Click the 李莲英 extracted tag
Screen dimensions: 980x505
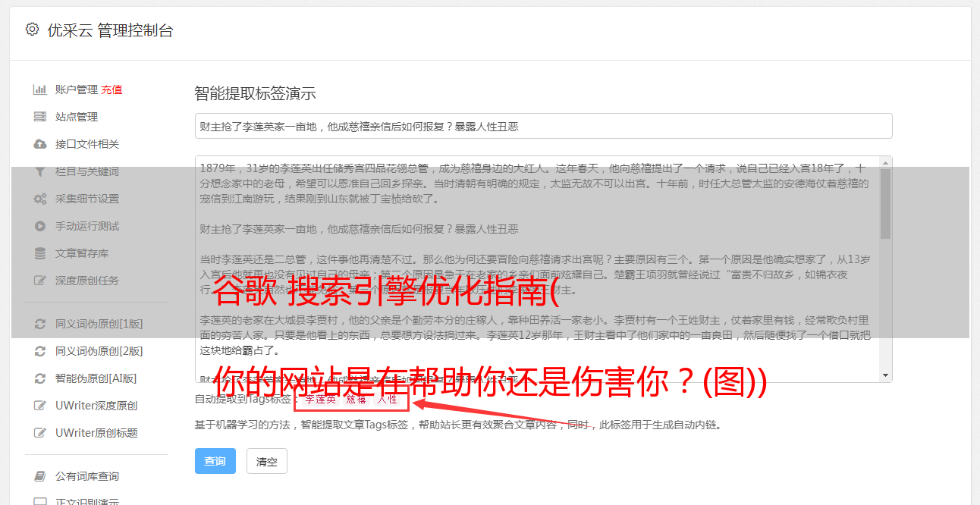320,400
